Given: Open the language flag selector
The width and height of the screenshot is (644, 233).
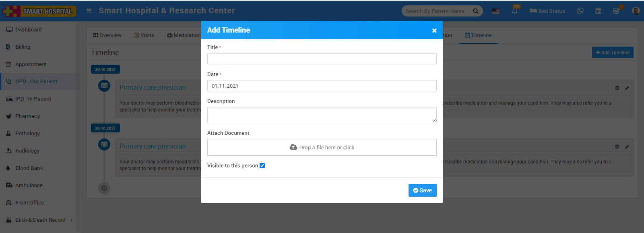Looking at the screenshot, I should [495, 11].
